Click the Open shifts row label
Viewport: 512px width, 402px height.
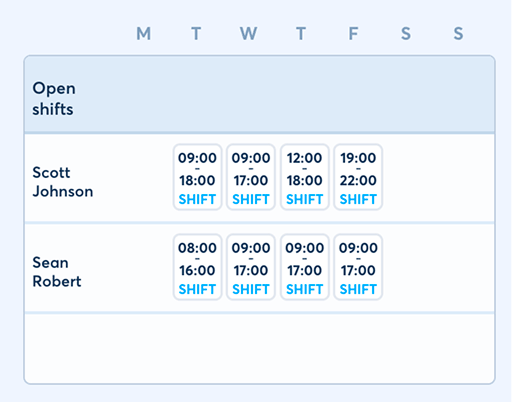click(54, 99)
